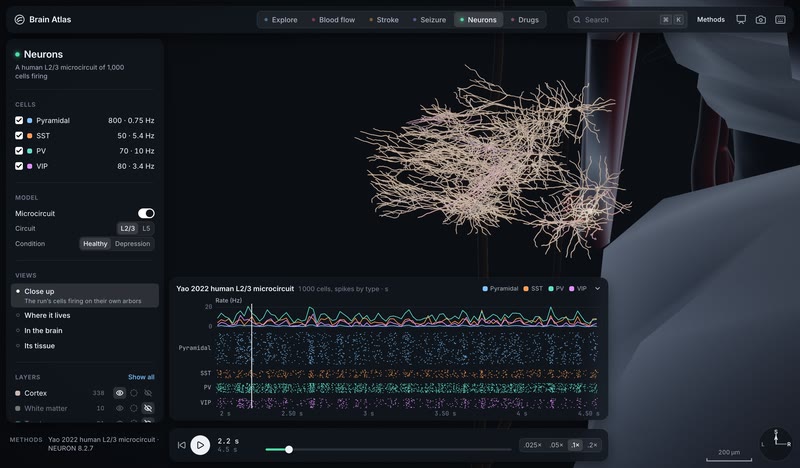Screen dimensions: 800x468
Task: Switch condition to Depression
Action: point(133,244)
